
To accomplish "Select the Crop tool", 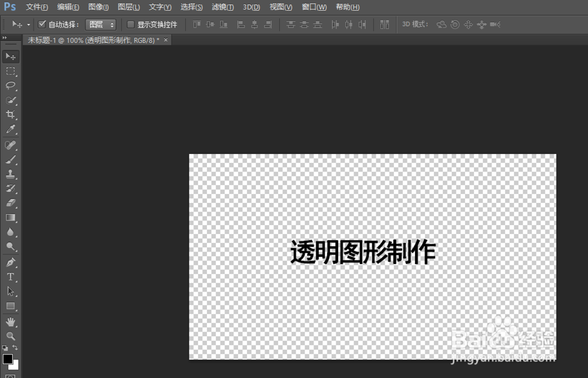I will [11, 115].
